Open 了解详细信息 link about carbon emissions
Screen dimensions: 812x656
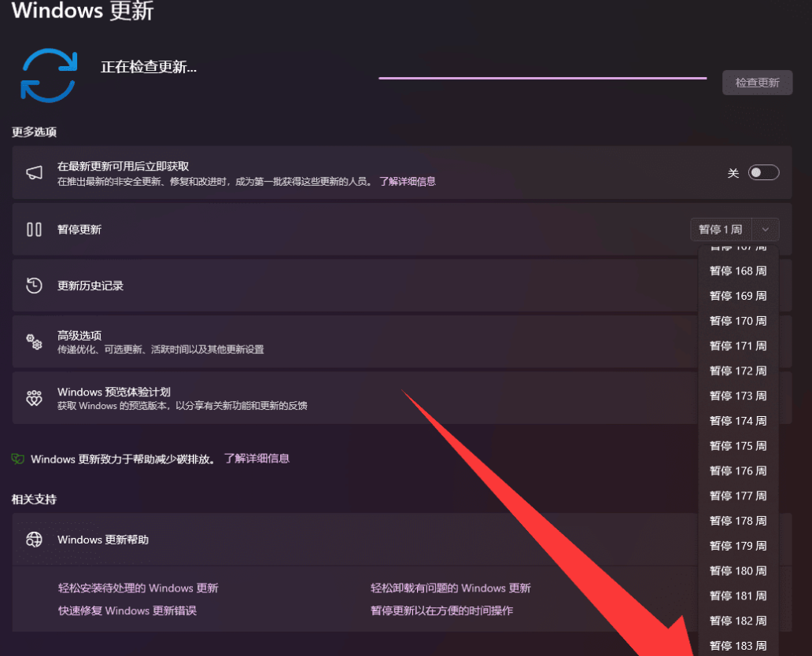pos(257,459)
